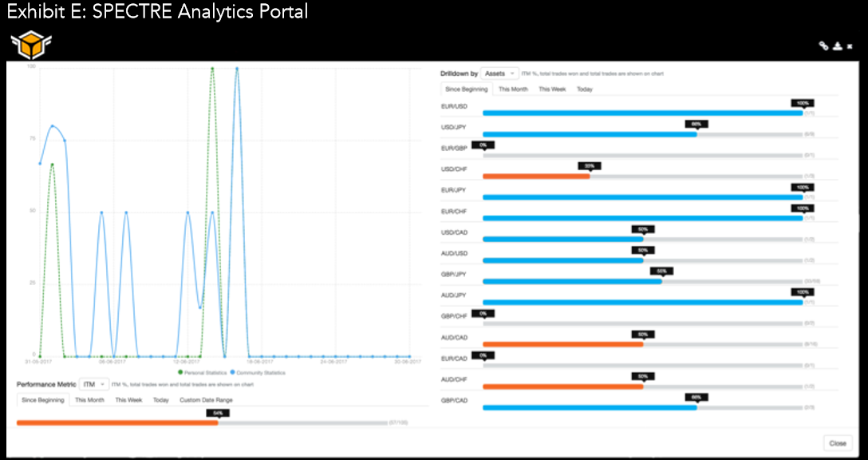Click the AUD/JPY asset label
Viewport: 868px width, 460px height.
tap(453, 295)
